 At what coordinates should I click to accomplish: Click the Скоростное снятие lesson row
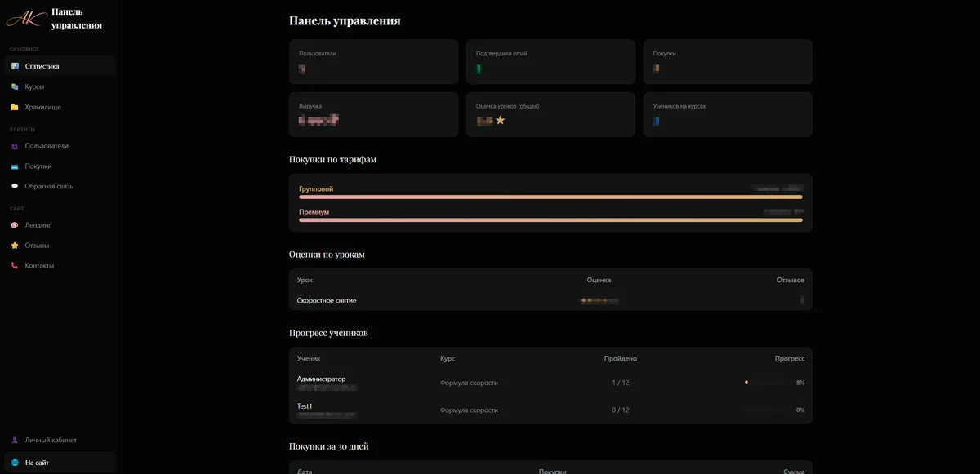coord(550,300)
